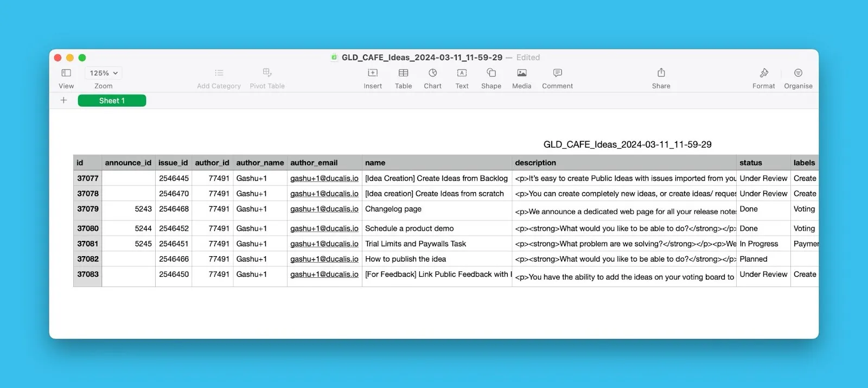Click the document title in title bar
The image size is (868, 388).
tap(422, 58)
